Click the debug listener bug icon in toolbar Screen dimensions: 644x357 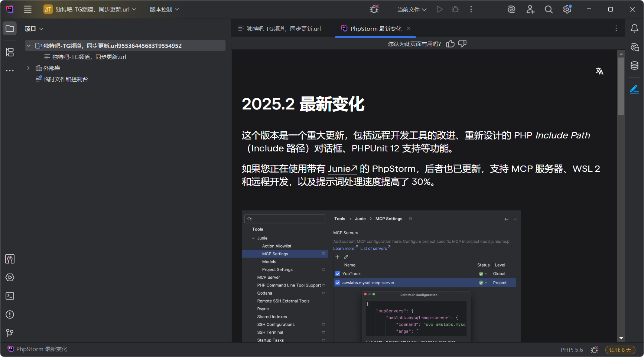(x=374, y=9)
